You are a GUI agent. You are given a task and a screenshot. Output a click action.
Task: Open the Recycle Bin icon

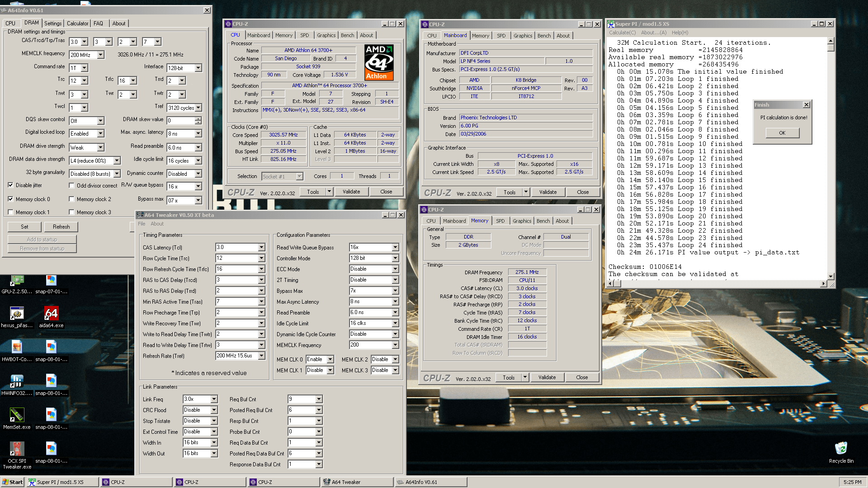tap(841, 448)
